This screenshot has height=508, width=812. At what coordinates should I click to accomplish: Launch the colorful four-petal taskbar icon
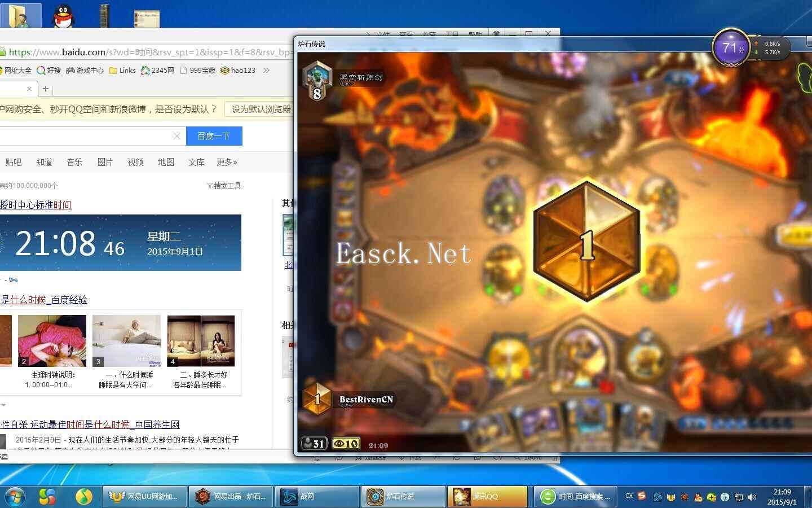47,497
